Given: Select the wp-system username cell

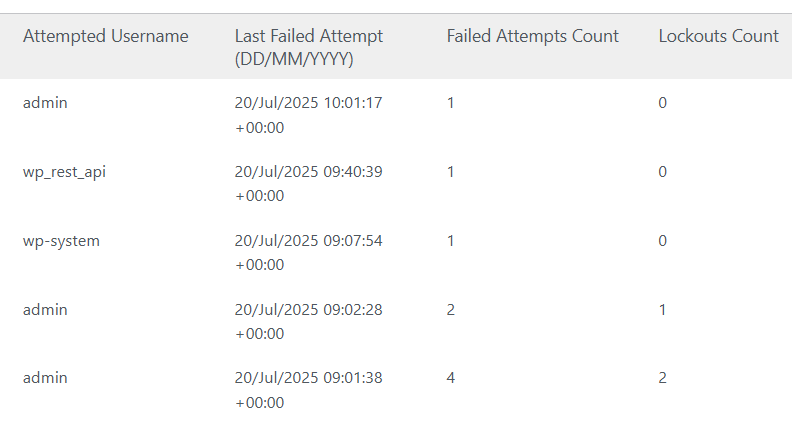Looking at the screenshot, I should point(61,241).
